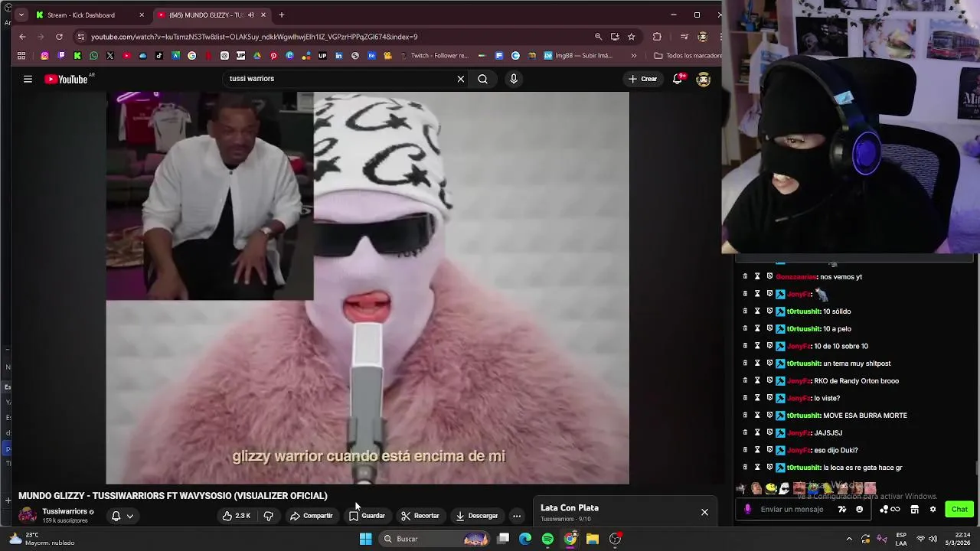This screenshot has width=980, height=551.
Task: Open the 'Todos los marcadores' folder
Action: tap(687, 56)
